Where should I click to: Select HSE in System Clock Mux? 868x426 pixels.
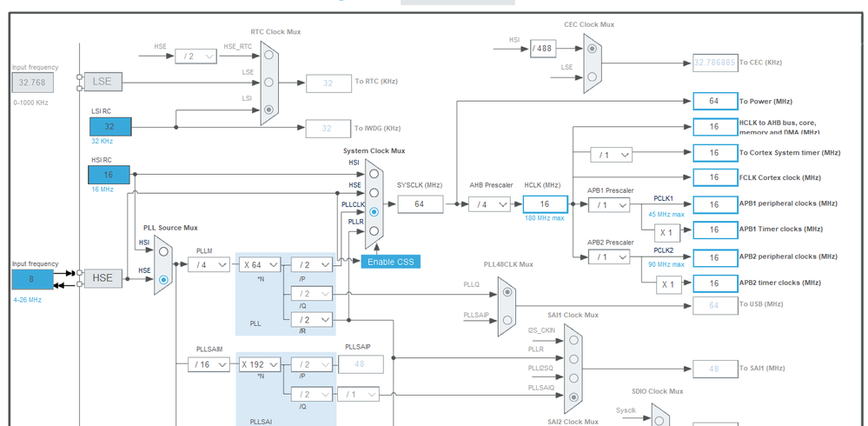click(374, 193)
